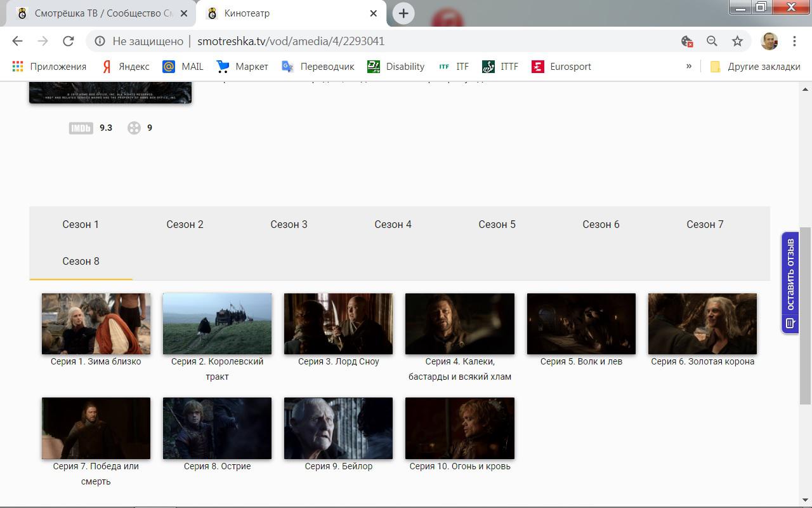
Task: Click the Серия 5. Волк и лев title
Action: (581, 361)
